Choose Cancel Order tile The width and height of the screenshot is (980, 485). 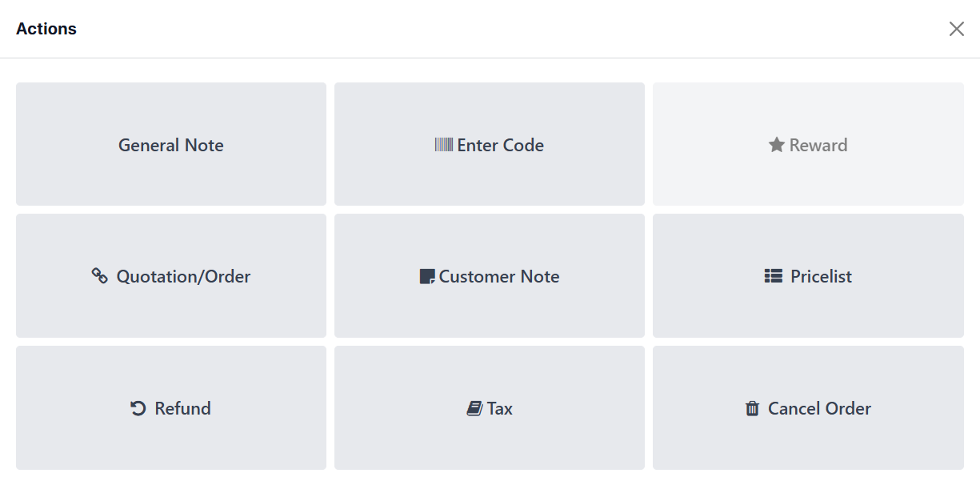(808, 407)
